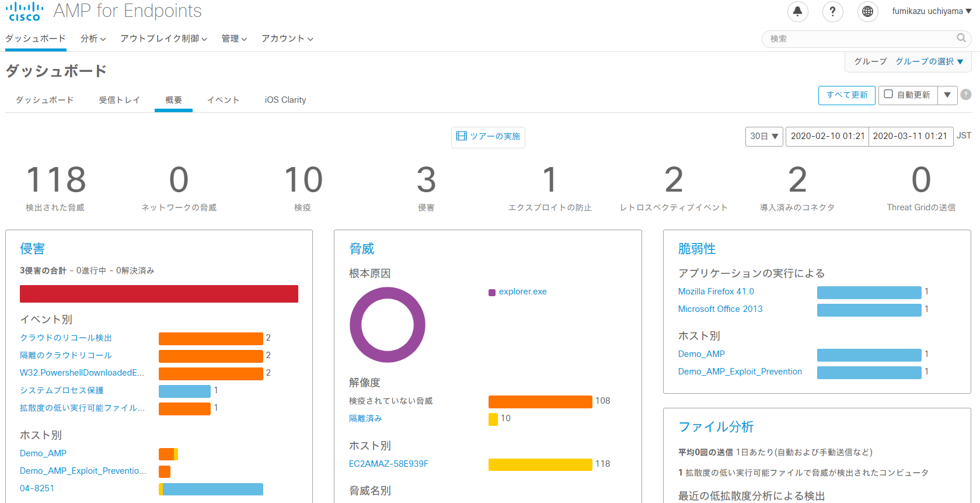Open the Mozilla Firefox 41.0 link
The image size is (980, 503).
(x=716, y=292)
